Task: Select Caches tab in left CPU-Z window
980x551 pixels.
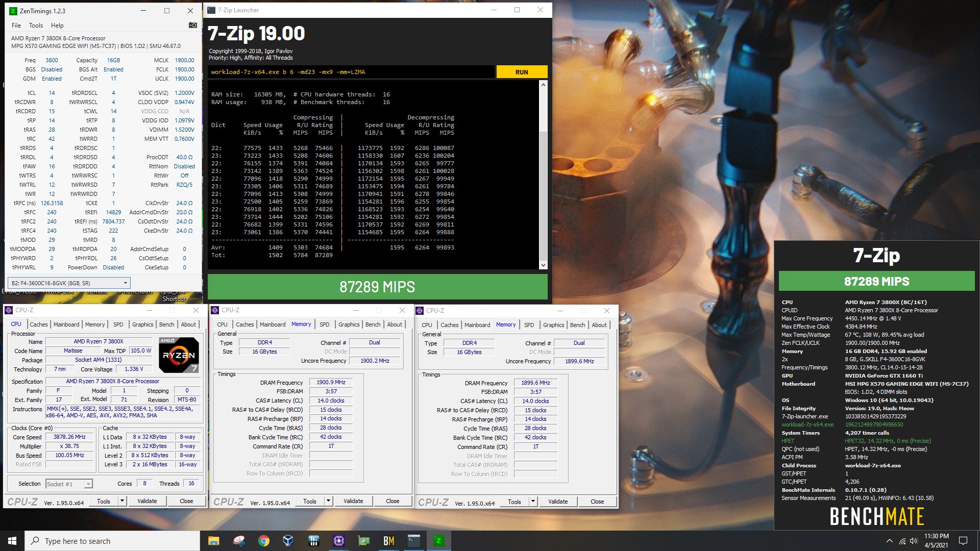Action: (x=38, y=324)
